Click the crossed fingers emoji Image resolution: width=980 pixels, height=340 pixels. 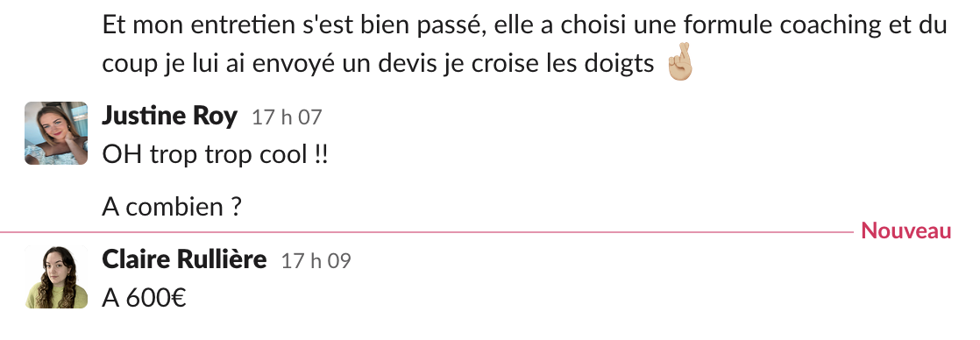coord(680,62)
